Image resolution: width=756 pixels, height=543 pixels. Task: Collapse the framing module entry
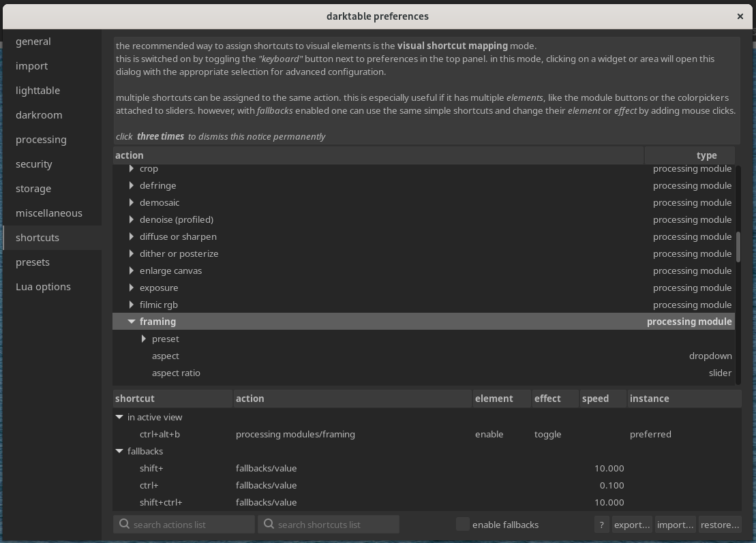(x=132, y=321)
